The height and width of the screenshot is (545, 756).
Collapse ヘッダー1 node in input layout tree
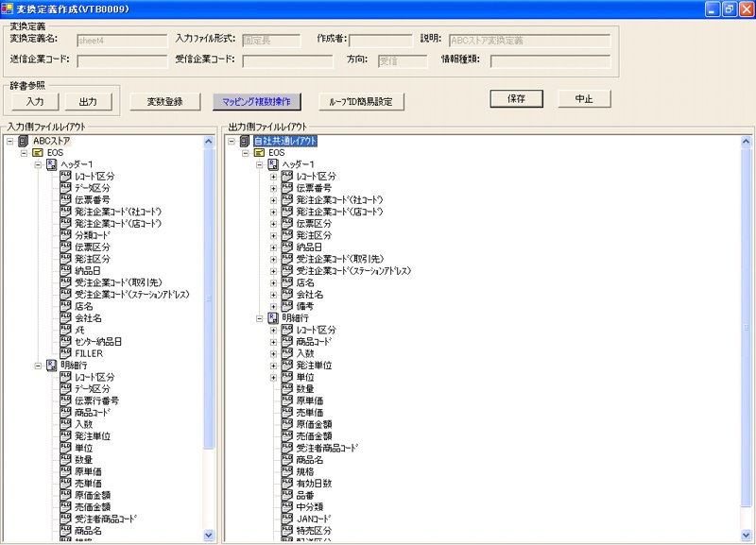(x=38, y=164)
